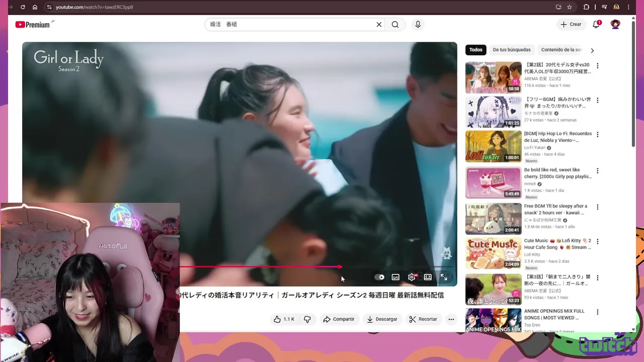Go forward in browser history
Screen dimensions: 644x362
click(11, 7)
